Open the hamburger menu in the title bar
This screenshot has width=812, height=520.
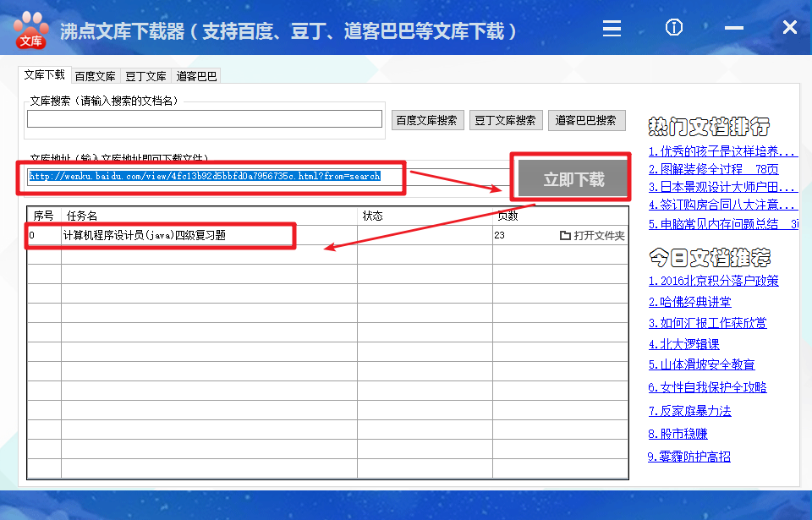click(612, 28)
